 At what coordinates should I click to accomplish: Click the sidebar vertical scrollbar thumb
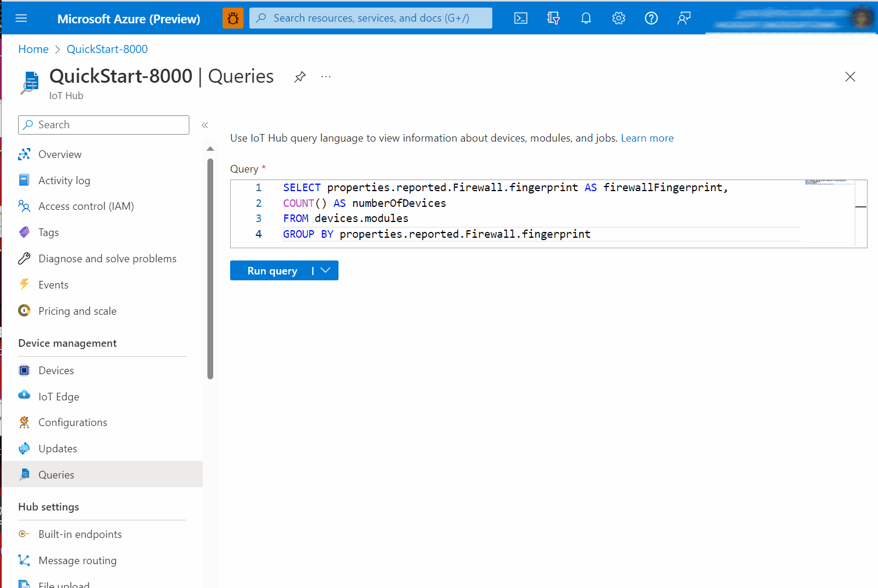[210, 269]
